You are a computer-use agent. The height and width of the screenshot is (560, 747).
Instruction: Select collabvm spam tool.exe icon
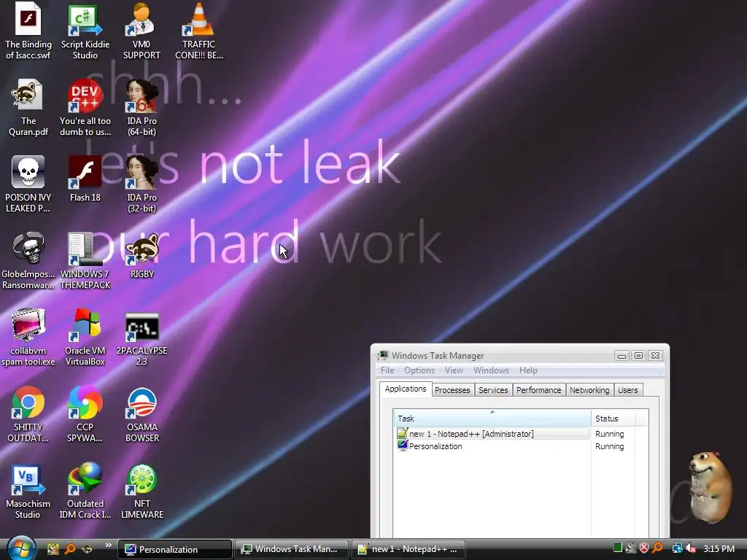[x=28, y=337]
